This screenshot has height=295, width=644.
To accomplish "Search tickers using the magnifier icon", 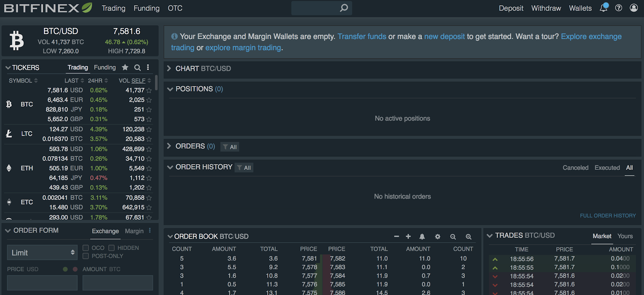I will tap(137, 68).
